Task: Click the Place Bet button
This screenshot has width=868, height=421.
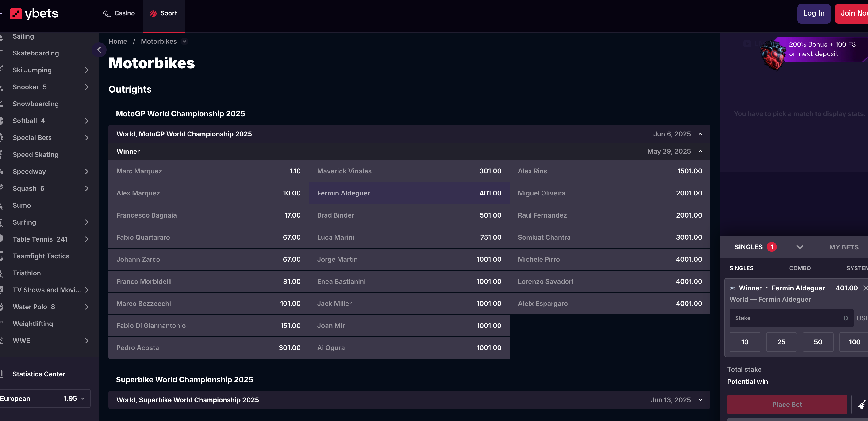Action: click(x=787, y=405)
